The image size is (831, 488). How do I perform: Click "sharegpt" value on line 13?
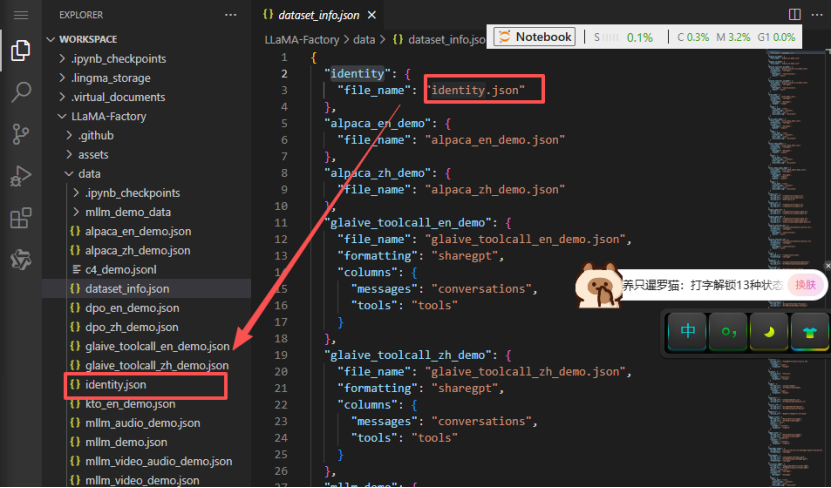[x=465, y=256]
